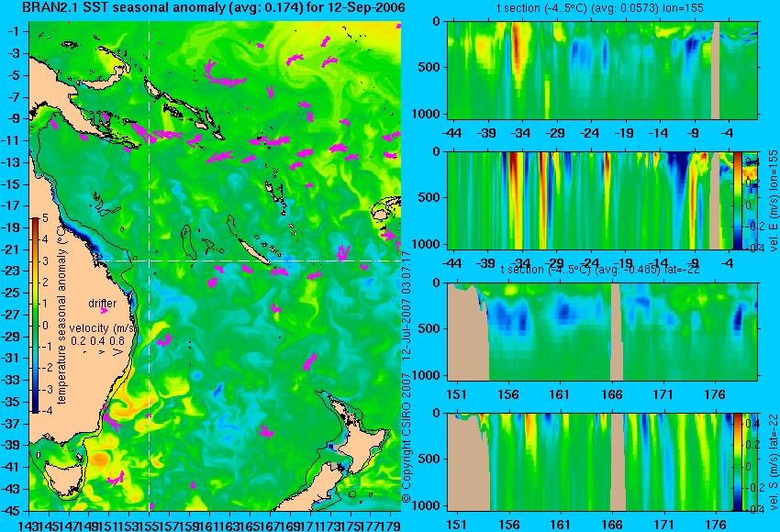Open the eastward velocity section plot for lon=155
This screenshot has width=780, height=532.
click(590, 200)
